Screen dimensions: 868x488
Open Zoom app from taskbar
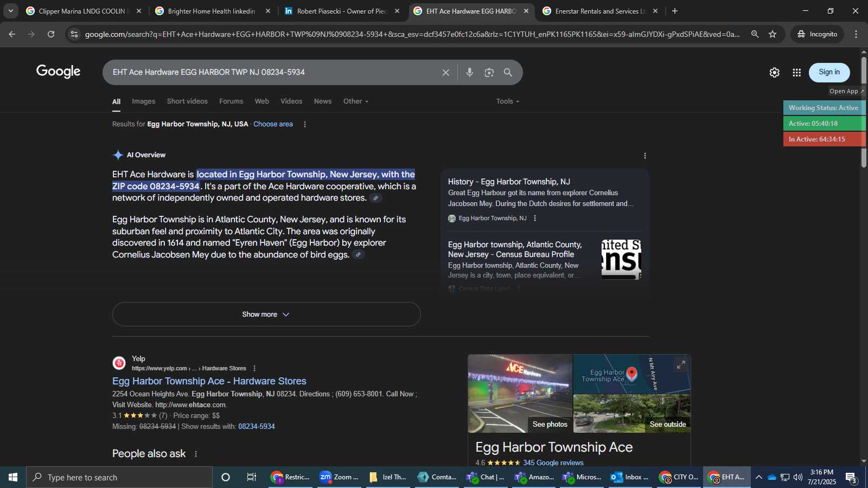(339, 477)
